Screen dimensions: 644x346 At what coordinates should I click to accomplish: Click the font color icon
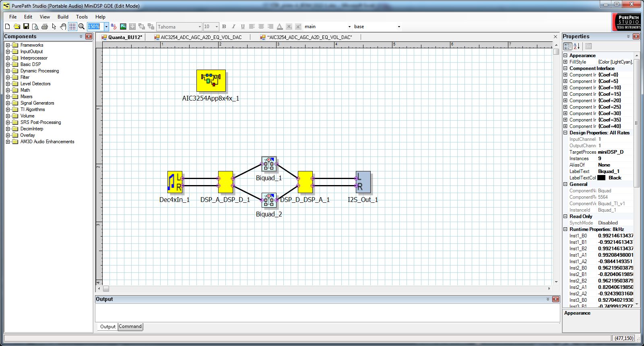[x=280, y=27]
